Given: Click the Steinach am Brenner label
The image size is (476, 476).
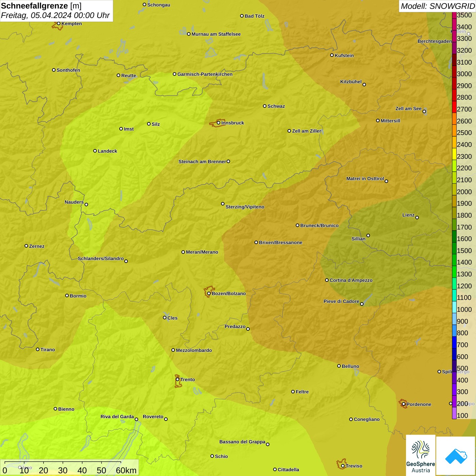Looking at the screenshot, I should click(202, 161).
